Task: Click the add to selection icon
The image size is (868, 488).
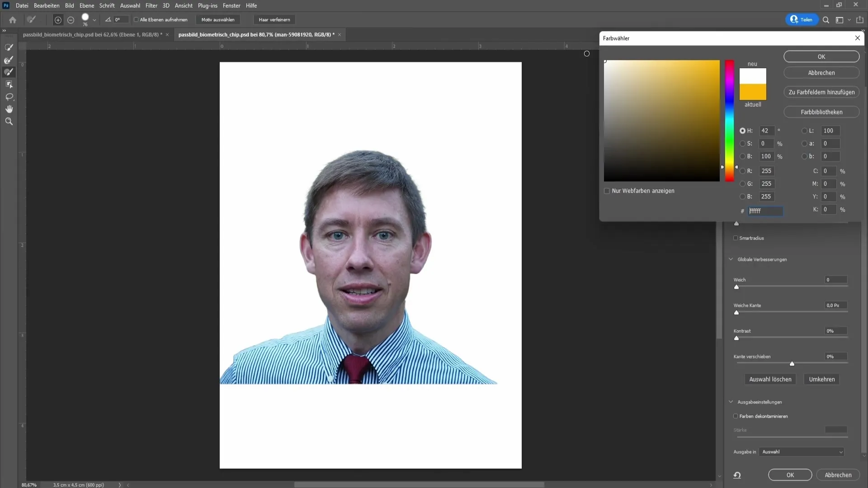Action: [58, 20]
